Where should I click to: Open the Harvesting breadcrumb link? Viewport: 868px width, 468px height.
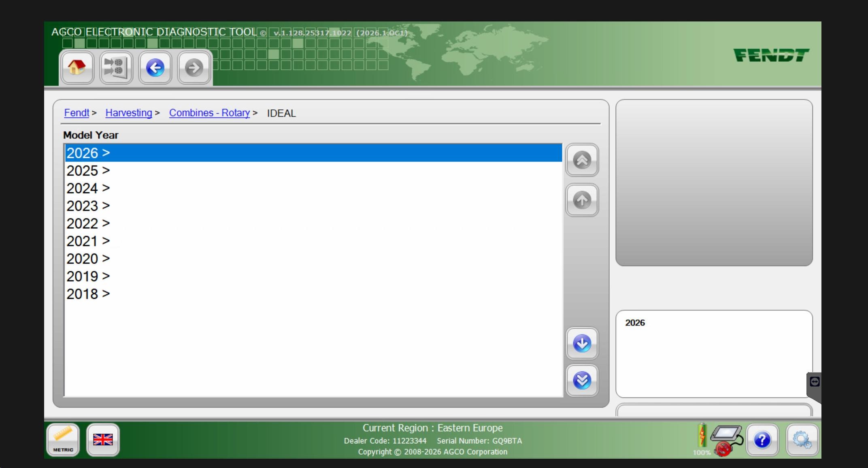pos(129,113)
